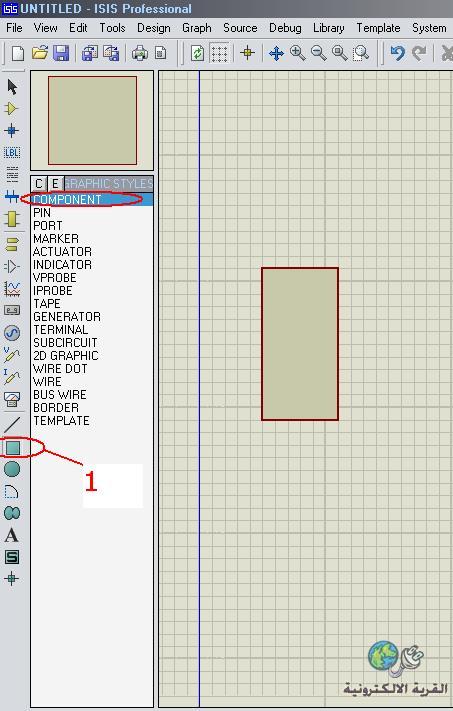Click the Export Section toolbar icon
The image size is (453, 711).
coord(111,54)
